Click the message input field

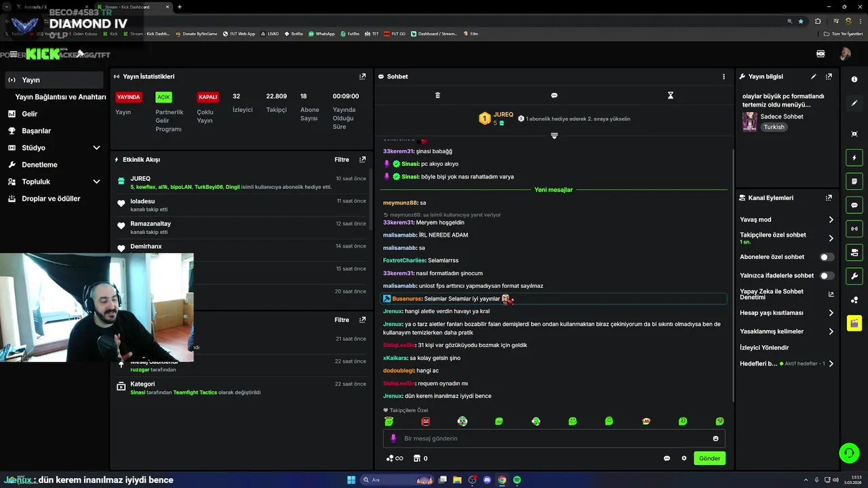click(x=553, y=439)
